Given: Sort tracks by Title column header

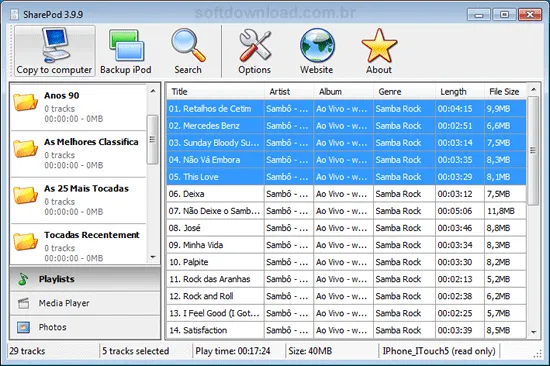Looking at the screenshot, I should point(215,92).
